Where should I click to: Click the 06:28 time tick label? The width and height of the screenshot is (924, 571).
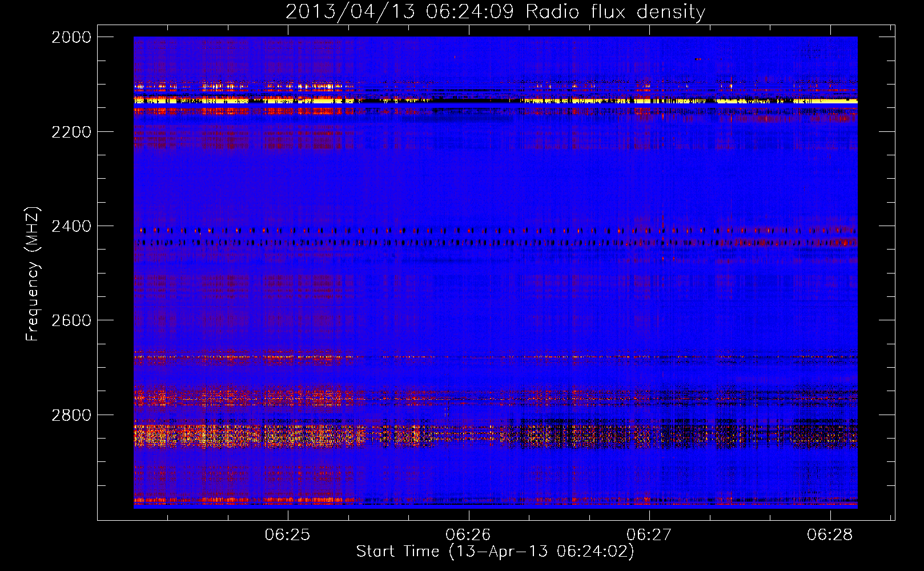(830, 534)
